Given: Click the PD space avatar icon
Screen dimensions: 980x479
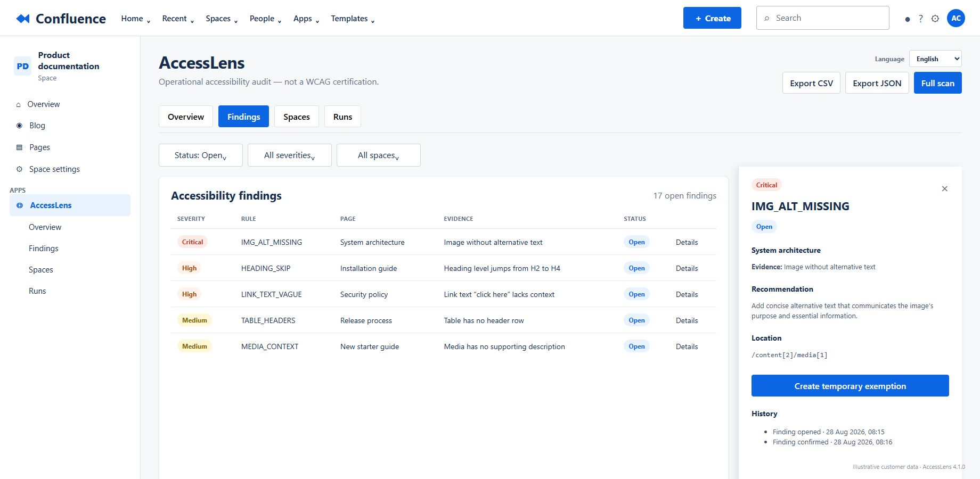Looking at the screenshot, I should pos(22,66).
